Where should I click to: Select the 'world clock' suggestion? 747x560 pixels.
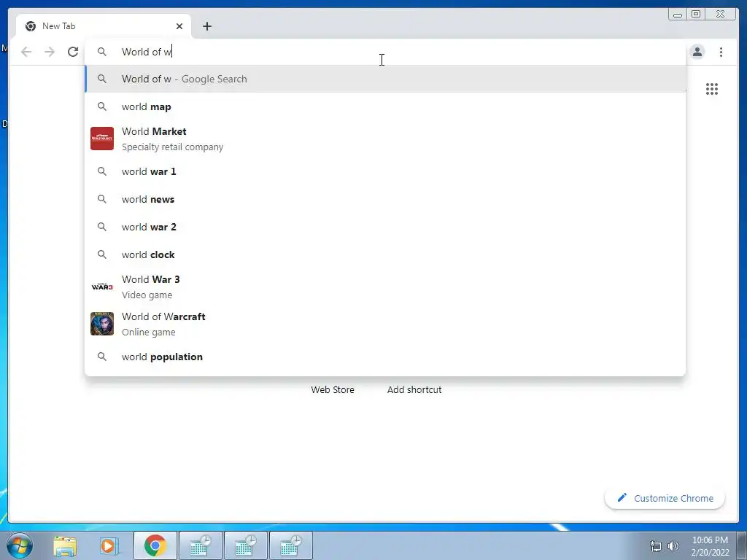click(x=385, y=254)
